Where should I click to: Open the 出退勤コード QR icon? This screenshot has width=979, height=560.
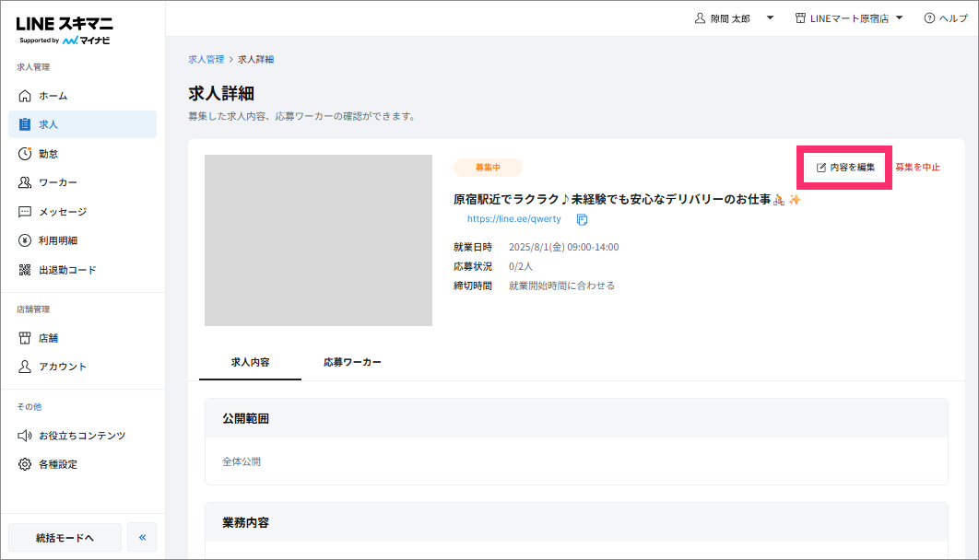click(24, 269)
